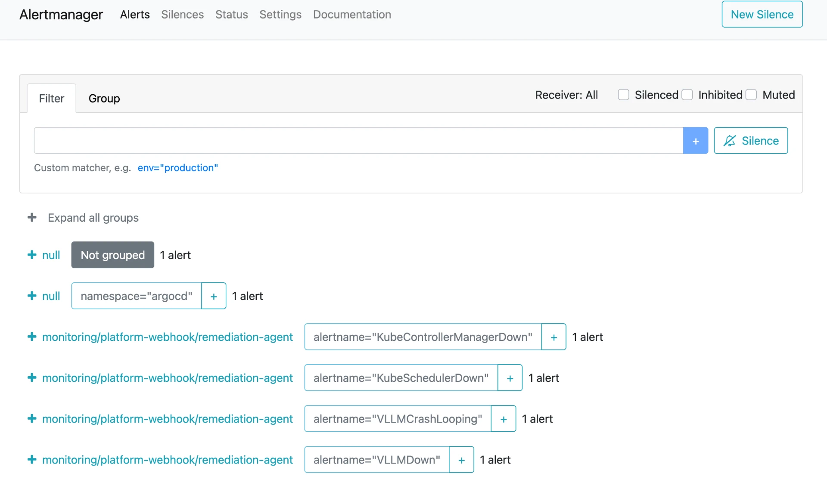Enable the Silenced checkbox
The height and width of the screenshot is (504, 827).
(623, 95)
